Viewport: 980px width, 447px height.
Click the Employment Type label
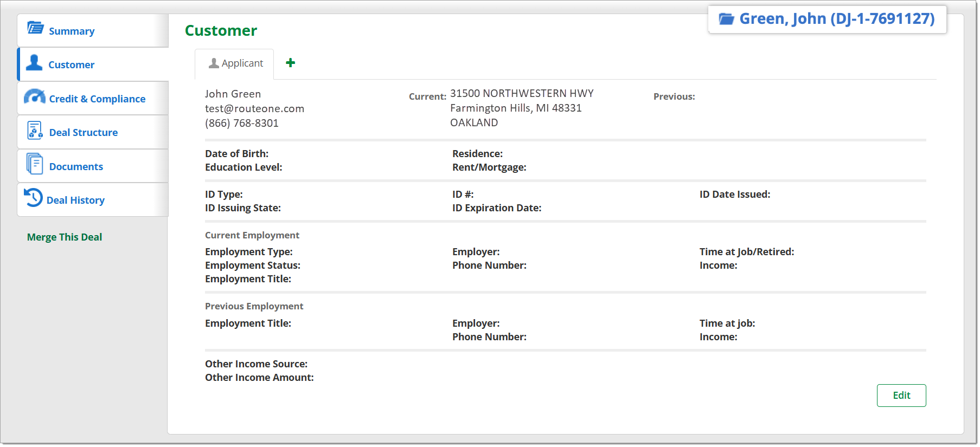point(249,252)
